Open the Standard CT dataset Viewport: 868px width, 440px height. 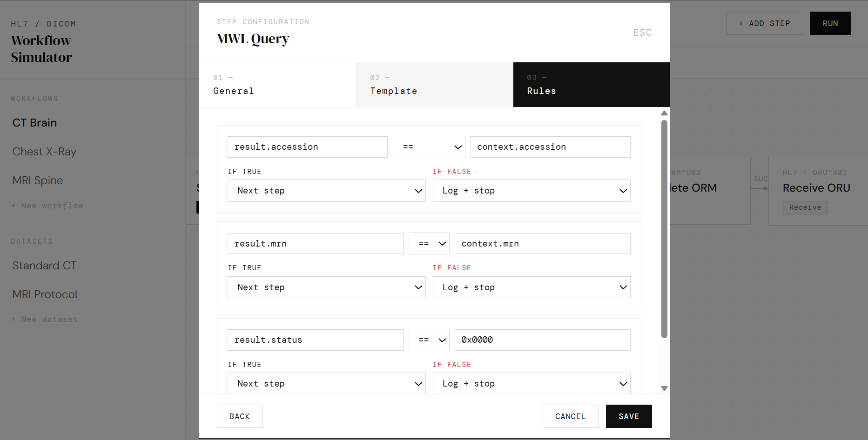[44, 265]
